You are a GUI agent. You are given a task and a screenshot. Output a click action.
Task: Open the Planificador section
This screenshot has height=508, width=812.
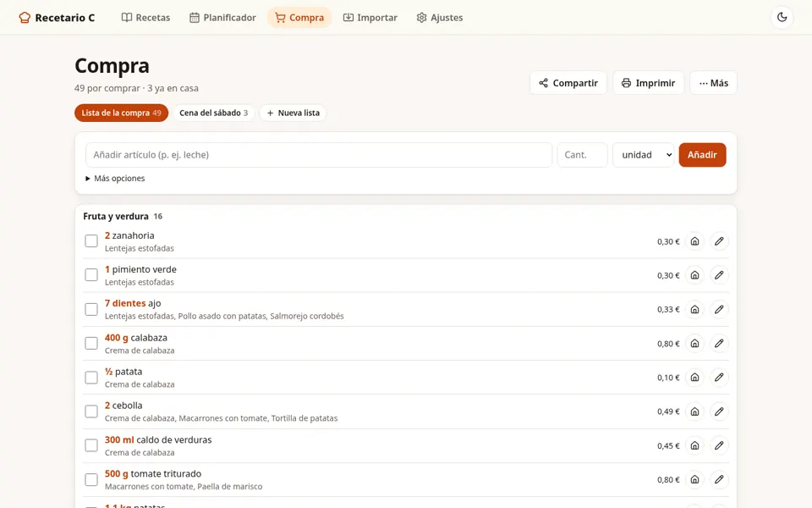(222, 18)
